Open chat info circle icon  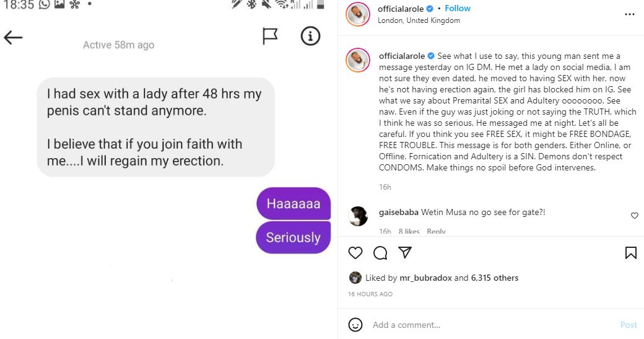pyautogui.click(x=310, y=37)
